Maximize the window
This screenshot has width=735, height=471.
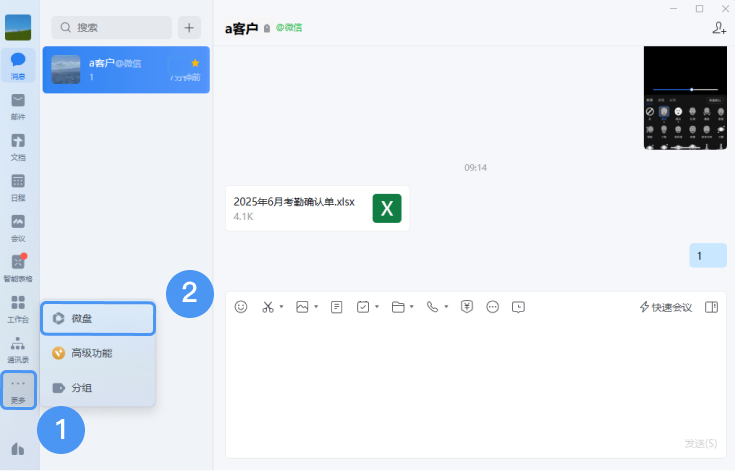pos(699,8)
